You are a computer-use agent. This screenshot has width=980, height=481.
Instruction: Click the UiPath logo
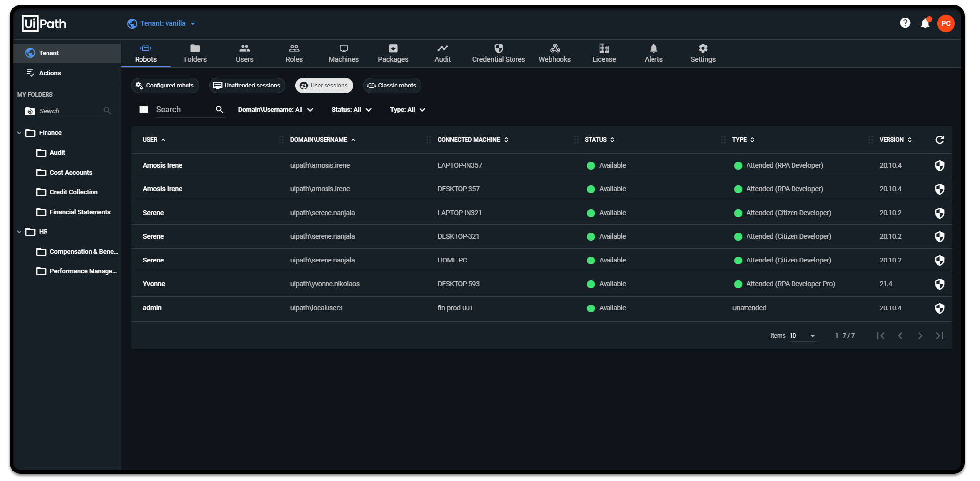[x=44, y=23]
